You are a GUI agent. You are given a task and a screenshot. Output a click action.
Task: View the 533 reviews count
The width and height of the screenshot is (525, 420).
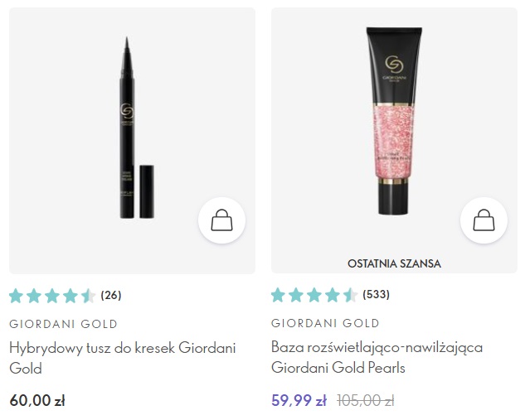click(376, 295)
